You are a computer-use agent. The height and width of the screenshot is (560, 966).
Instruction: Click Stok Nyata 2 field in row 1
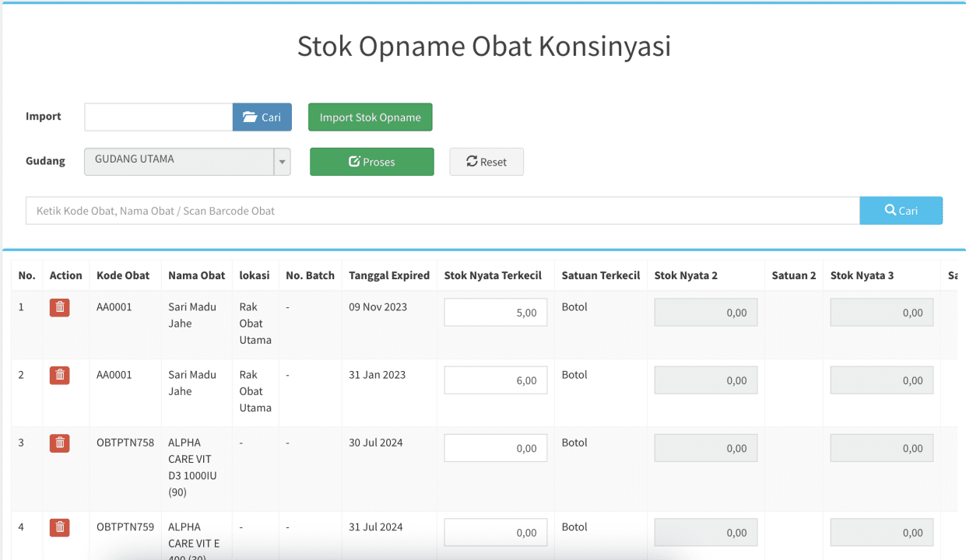tap(706, 313)
